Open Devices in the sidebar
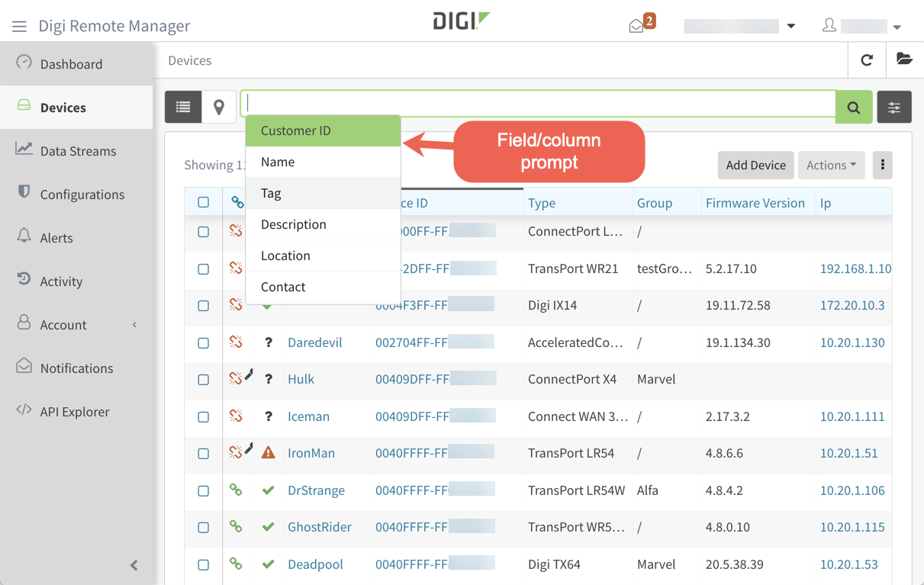Viewport: 924px width, 585px height. (76, 108)
